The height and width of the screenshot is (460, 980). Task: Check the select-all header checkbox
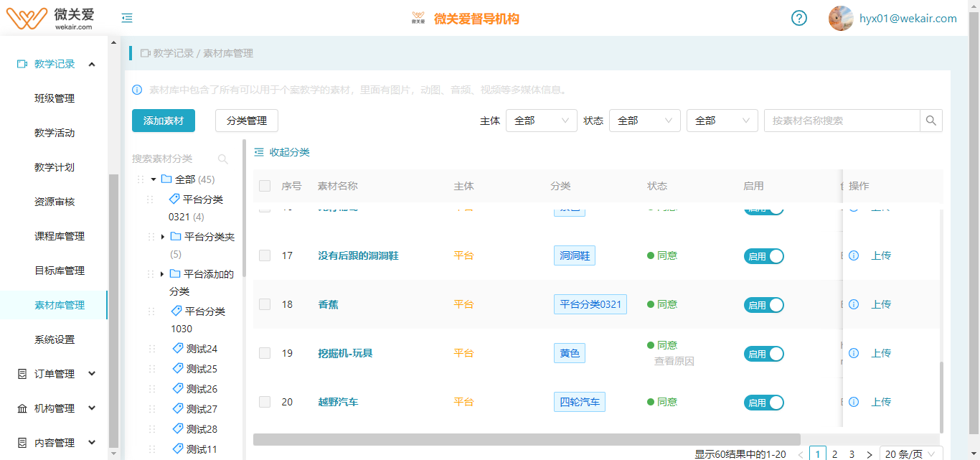(x=265, y=186)
